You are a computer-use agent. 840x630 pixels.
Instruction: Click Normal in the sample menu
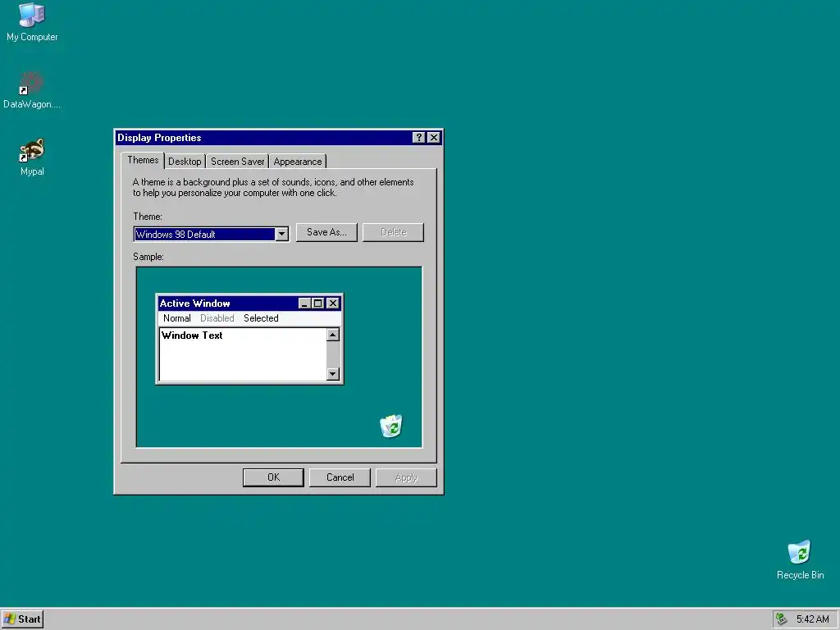[x=177, y=318]
